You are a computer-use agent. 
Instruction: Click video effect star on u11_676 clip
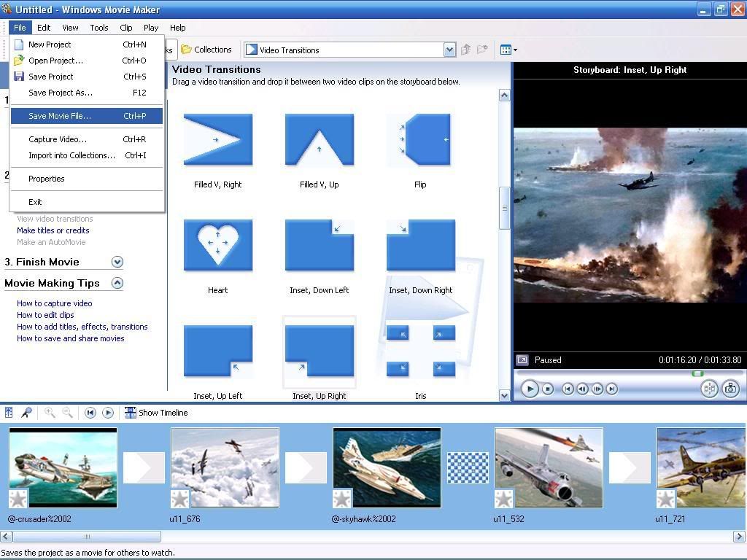(180, 499)
